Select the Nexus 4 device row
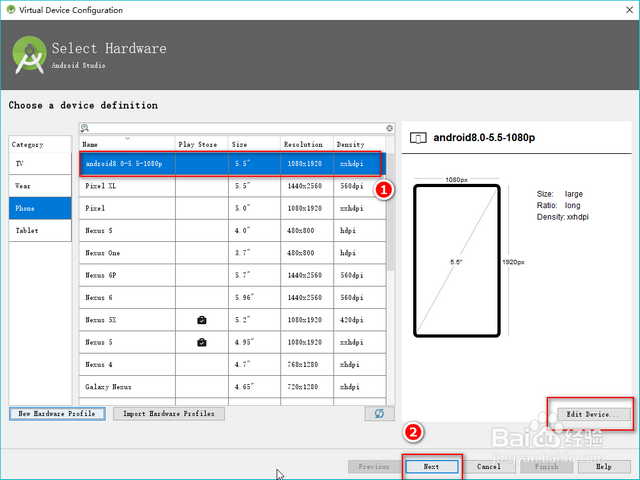Screen dimensions: 640x480 point(232,364)
